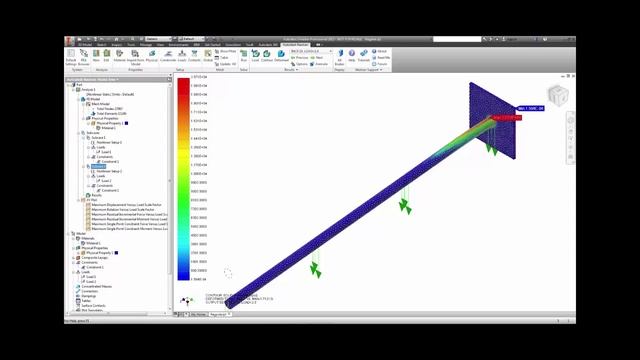640x360 pixels.
Task: Click the Edit analysis icon
Action: [x=107, y=56]
